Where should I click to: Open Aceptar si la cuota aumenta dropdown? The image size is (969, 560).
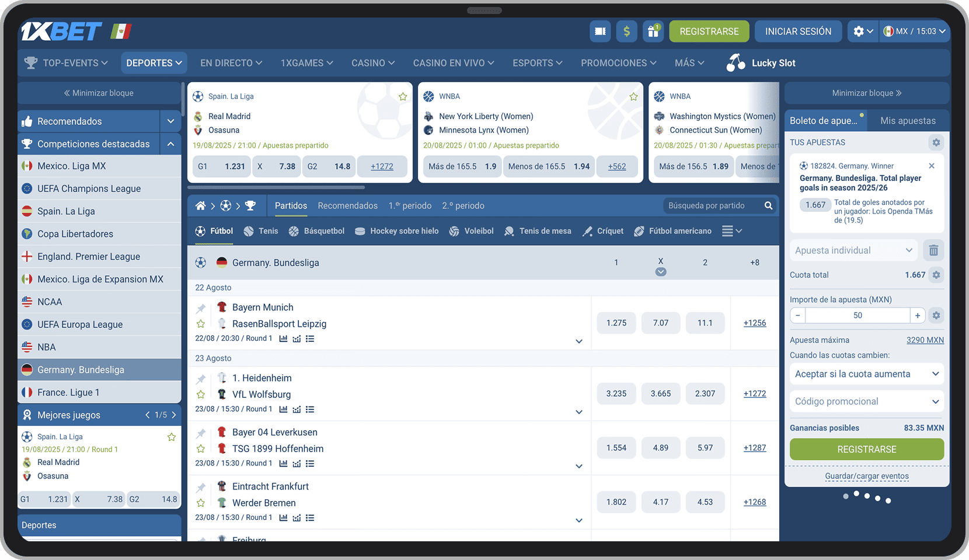[x=867, y=374]
